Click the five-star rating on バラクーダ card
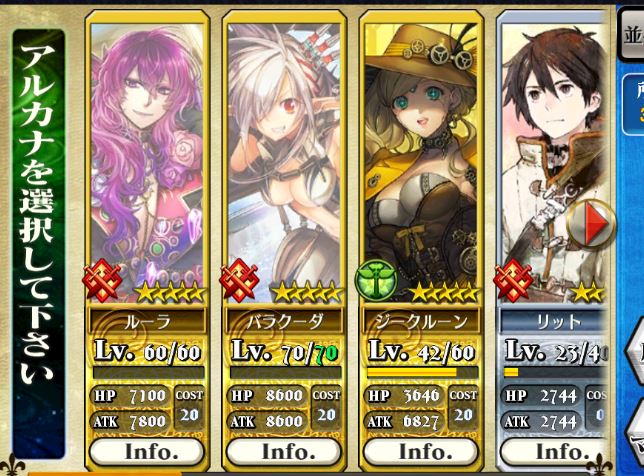The width and height of the screenshot is (644, 476). [306, 294]
